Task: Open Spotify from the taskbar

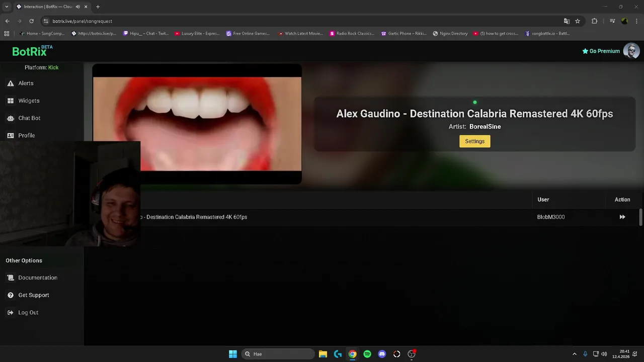Action: (367, 354)
